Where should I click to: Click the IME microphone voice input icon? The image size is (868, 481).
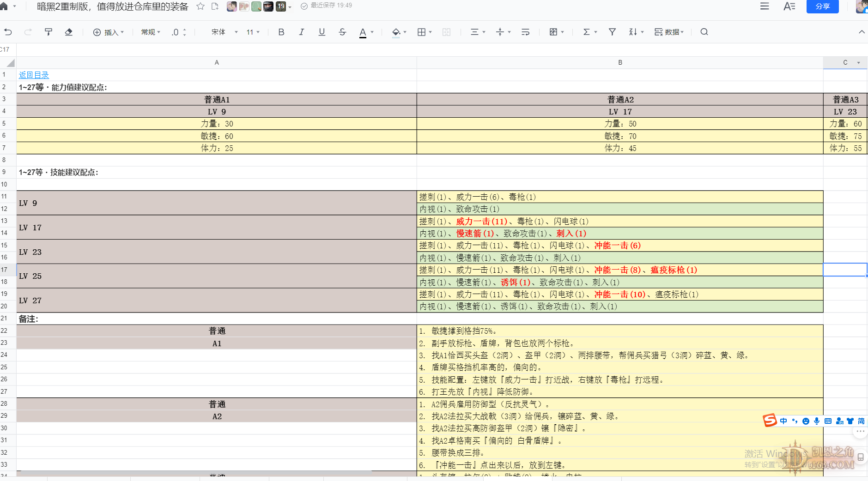[x=817, y=421]
